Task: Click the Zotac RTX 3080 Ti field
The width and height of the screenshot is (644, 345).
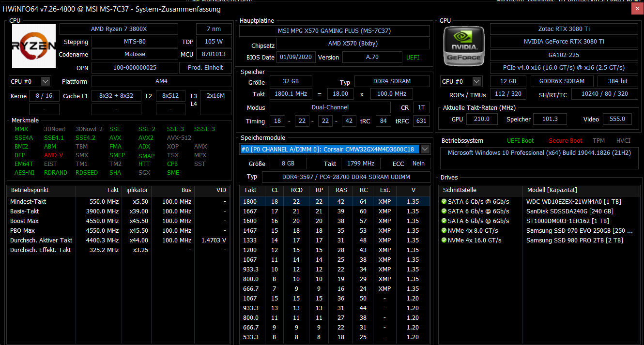Action: tap(564, 29)
